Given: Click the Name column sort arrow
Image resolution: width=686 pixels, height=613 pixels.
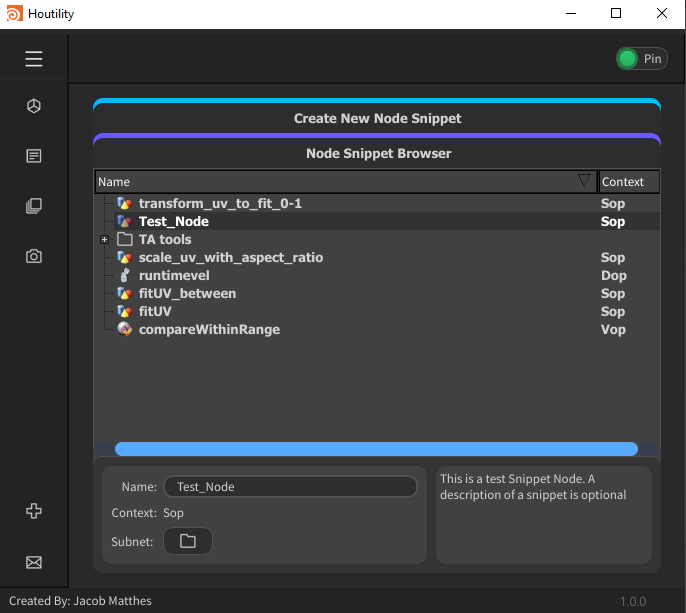Looking at the screenshot, I should coord(584,181).
